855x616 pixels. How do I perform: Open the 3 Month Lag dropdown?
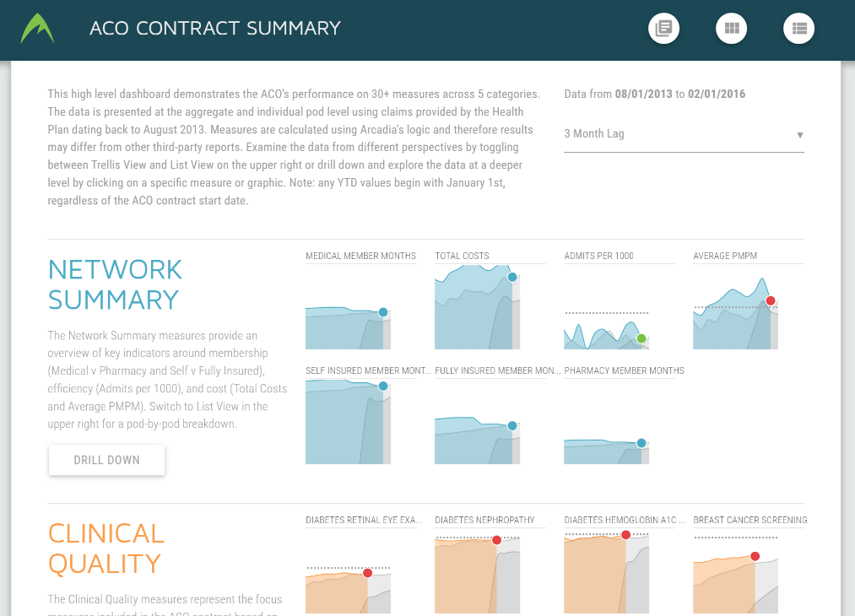pyautogui.click(x=684, y=133)
